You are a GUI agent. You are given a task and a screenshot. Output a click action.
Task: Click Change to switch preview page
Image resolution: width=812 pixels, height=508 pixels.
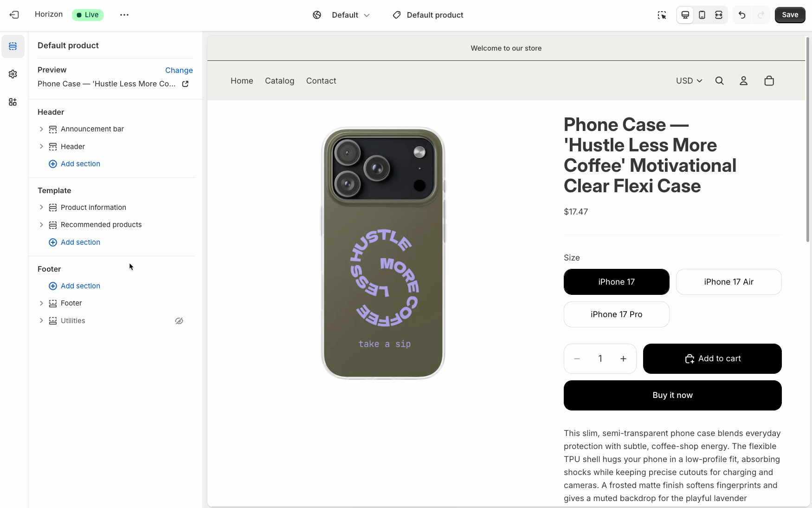click(x=179, y=70)
